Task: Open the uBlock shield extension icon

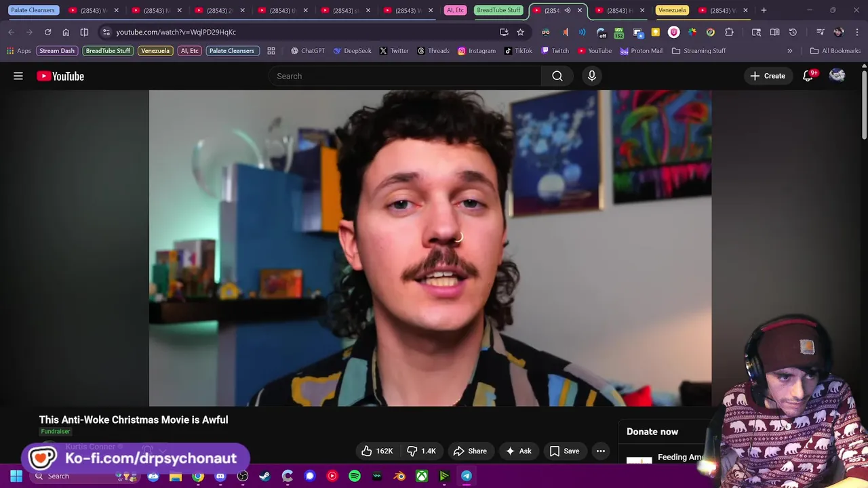Action: coord(674,32)
